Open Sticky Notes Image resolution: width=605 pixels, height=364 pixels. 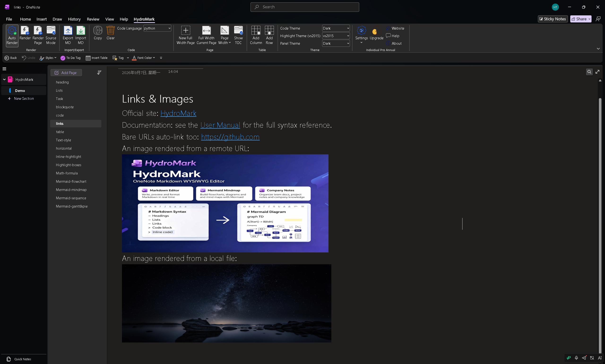click(x=553, y=19)
